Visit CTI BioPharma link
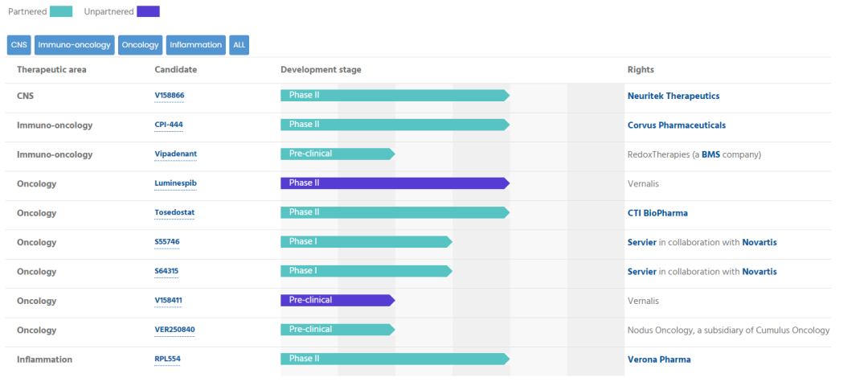Screen dimensions: 868x390 click(x=657, y=213)
